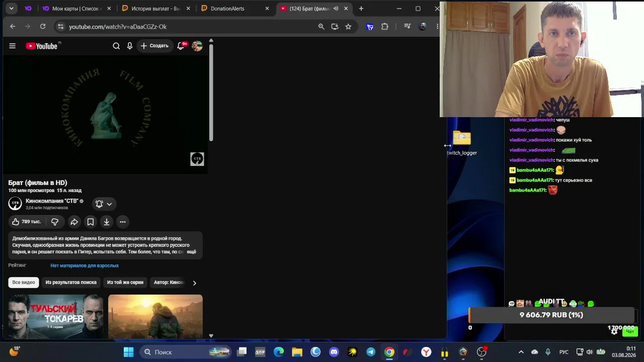This screenshot has width=644, height=362.
Task: Expand the video description with ещё
Action: point(191,252)
